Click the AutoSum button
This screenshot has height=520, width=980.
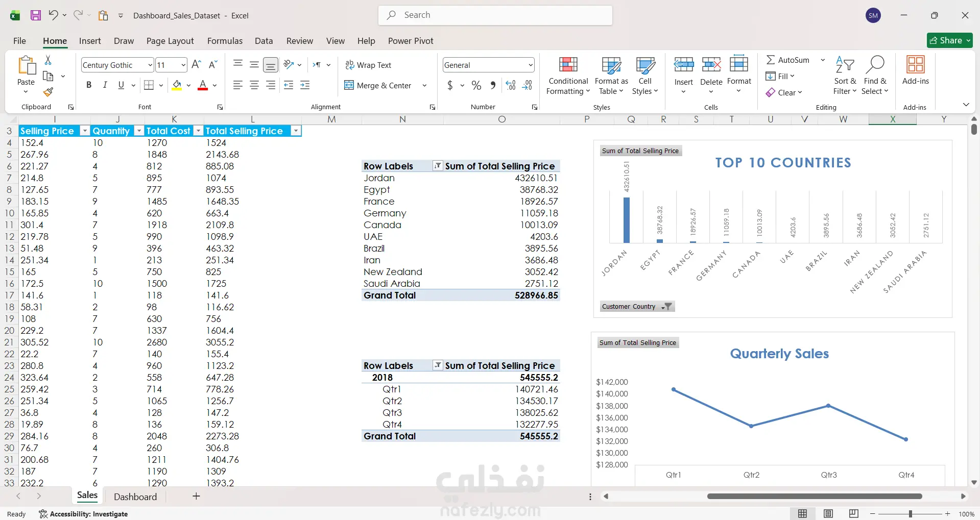[788, 60]
